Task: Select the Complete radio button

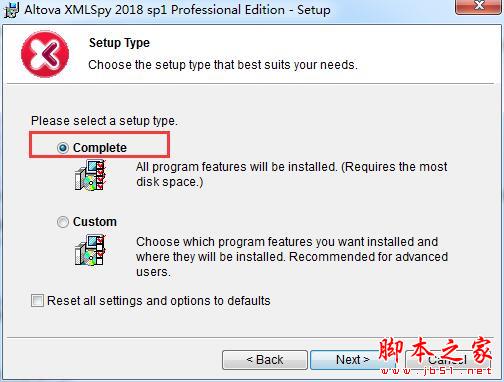Action: click(63, 148)
